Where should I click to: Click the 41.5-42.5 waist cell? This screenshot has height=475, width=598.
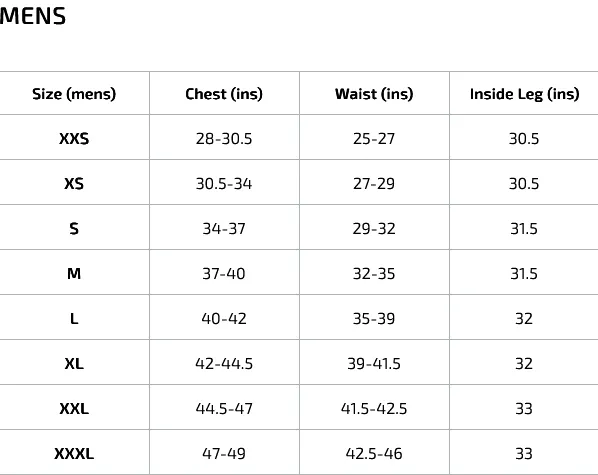374,409
